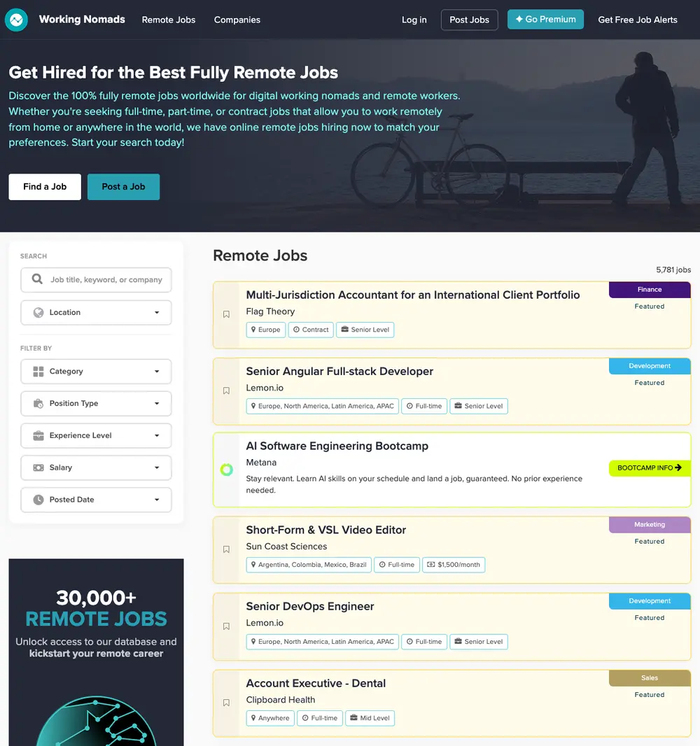Click the 5,781 jobs count text

[x=673, y=269]
